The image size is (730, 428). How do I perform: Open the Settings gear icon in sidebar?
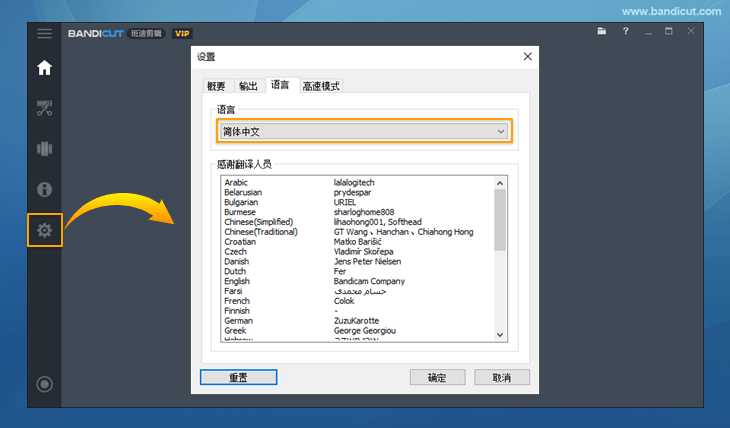click(x=45, y=230)
